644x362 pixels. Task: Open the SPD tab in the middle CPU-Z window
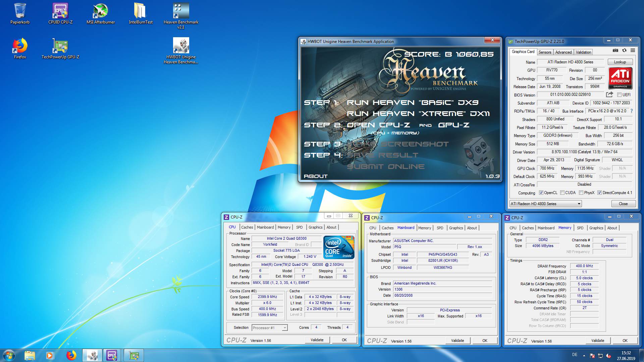[x=440, y=228]
